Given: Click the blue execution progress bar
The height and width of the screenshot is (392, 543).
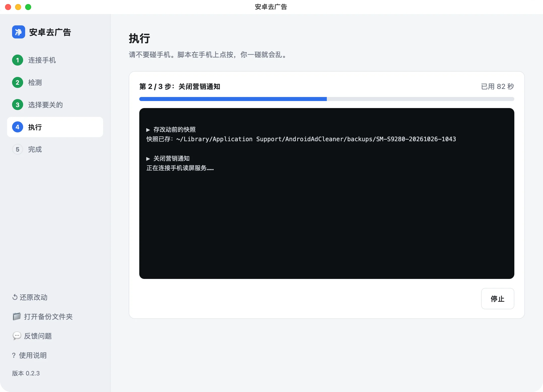Looking at the screenshot, I should click(327, 99).
